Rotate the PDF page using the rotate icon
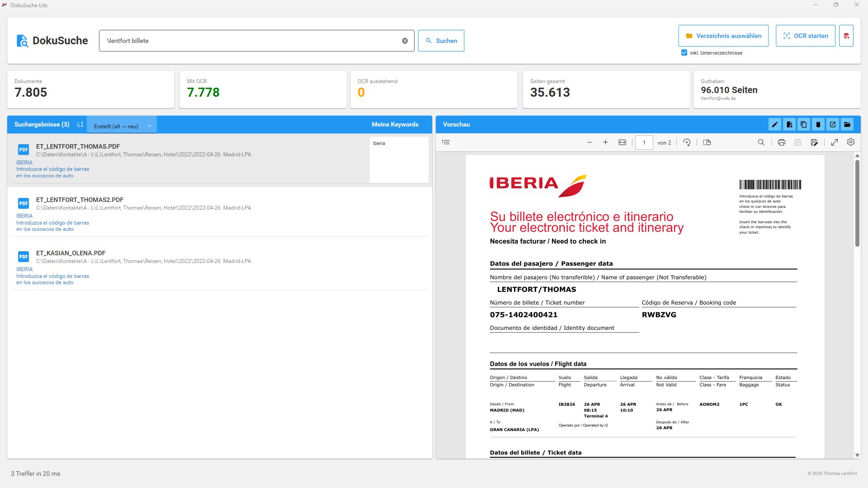 [687, 142]
